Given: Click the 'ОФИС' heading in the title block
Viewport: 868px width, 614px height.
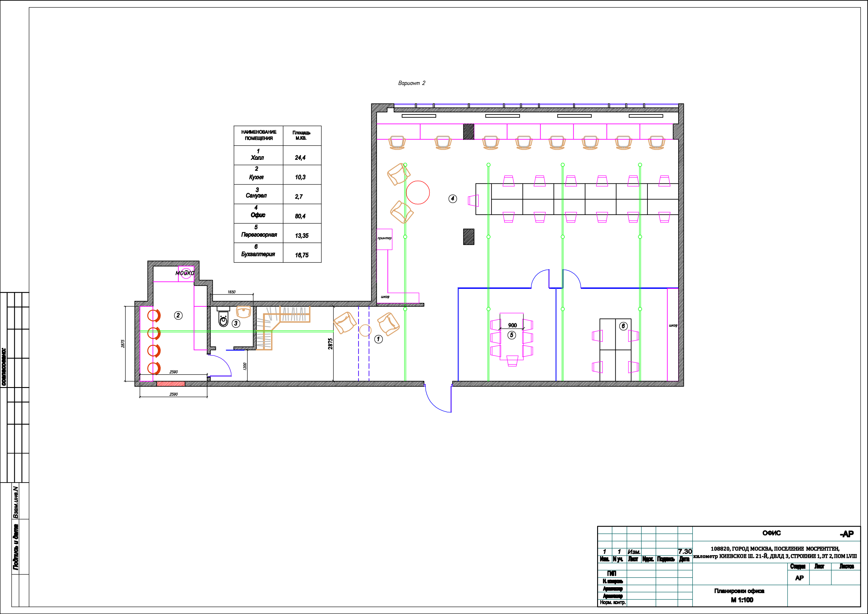Looking at the screenshot, I should coord(771,533).
